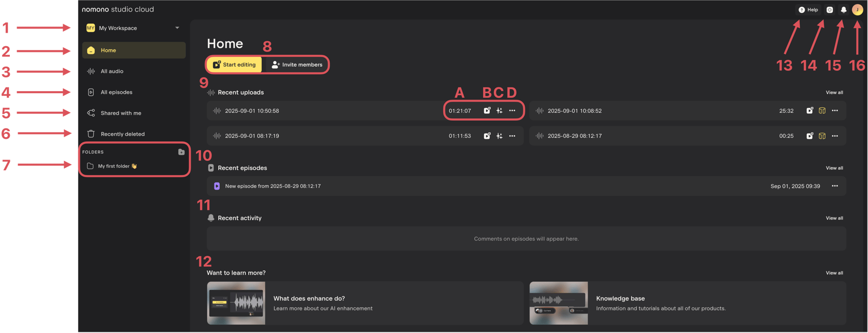Click the waveform icon on the 10:50:58 upload
This screenshot has height=333, width=868.
click(x=217, y=111)
